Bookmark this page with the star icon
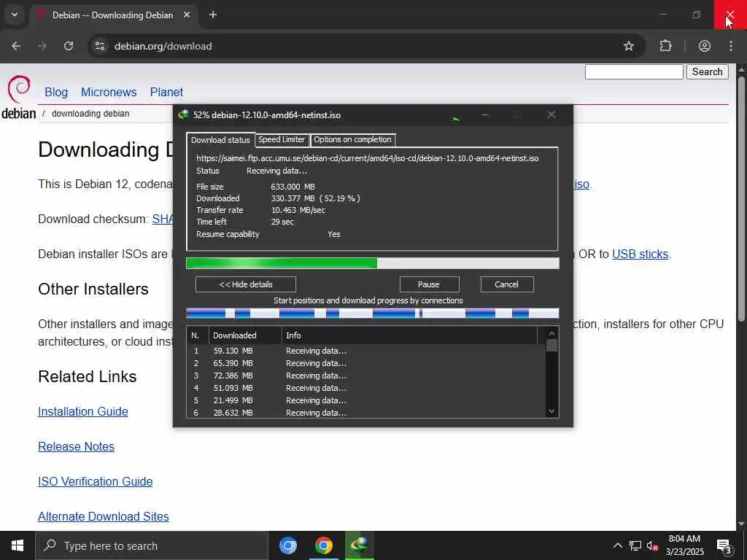 [629, 46]
